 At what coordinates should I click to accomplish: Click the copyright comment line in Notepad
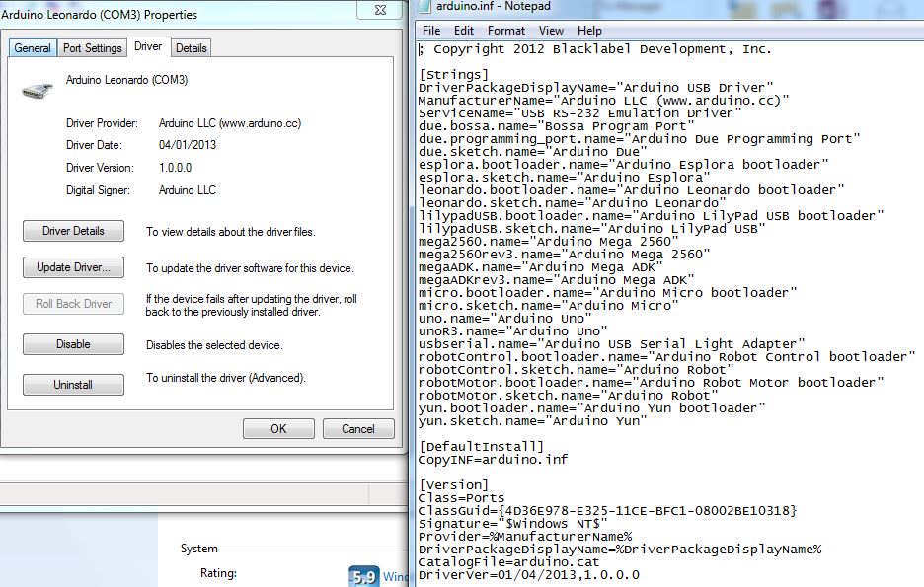pos(594,49)
